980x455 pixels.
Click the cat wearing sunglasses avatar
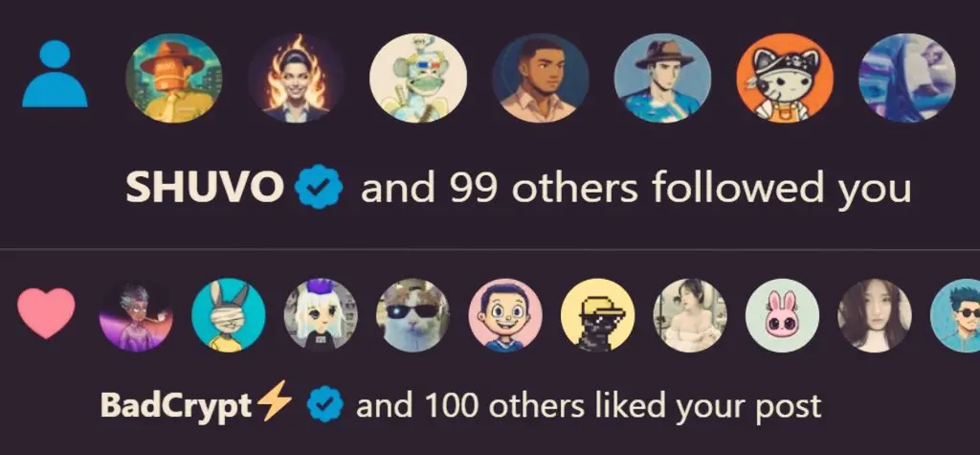click(412, 315)
